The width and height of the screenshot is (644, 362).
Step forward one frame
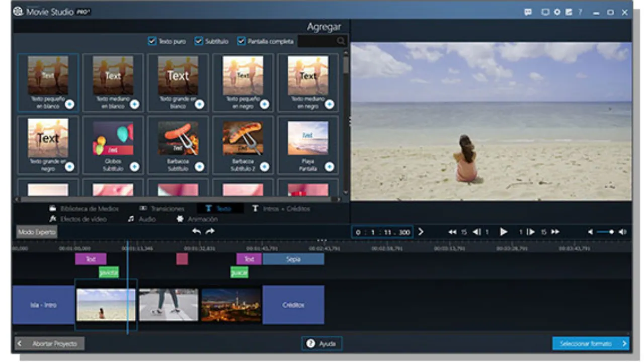point(530,232)
